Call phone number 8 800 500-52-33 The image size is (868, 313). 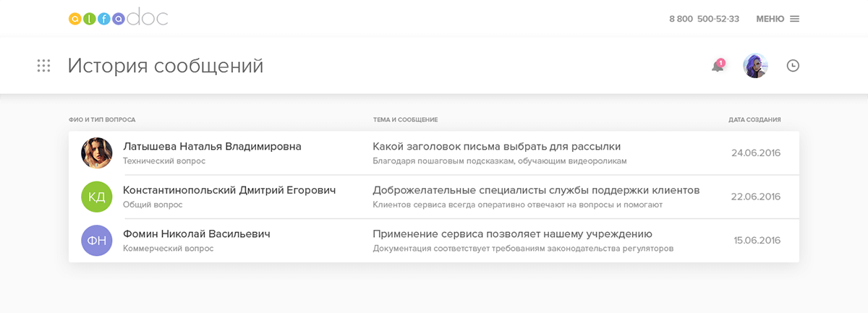[704, 19]
